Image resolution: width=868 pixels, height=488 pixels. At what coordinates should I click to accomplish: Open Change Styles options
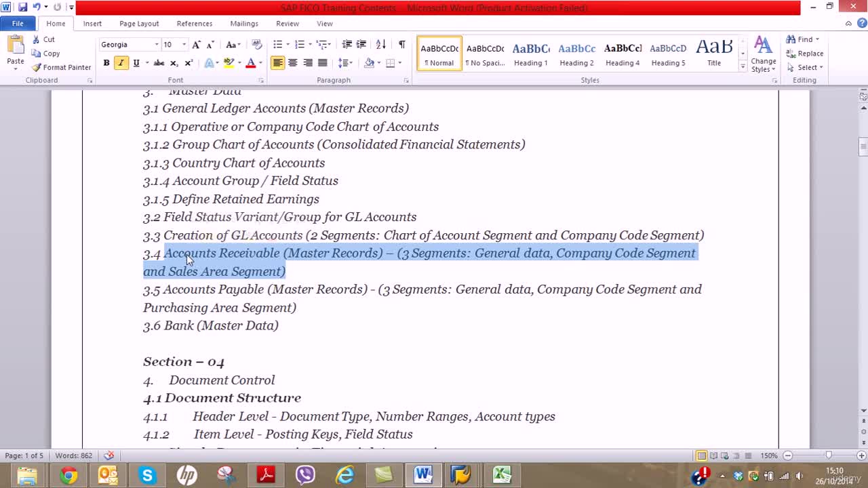click(763, 54)
